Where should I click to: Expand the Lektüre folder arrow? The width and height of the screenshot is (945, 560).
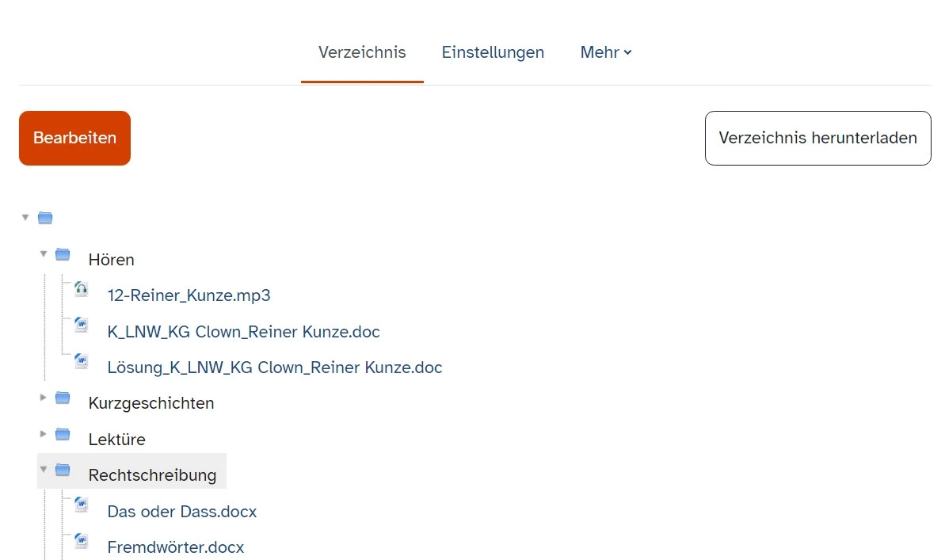point(43,433)
